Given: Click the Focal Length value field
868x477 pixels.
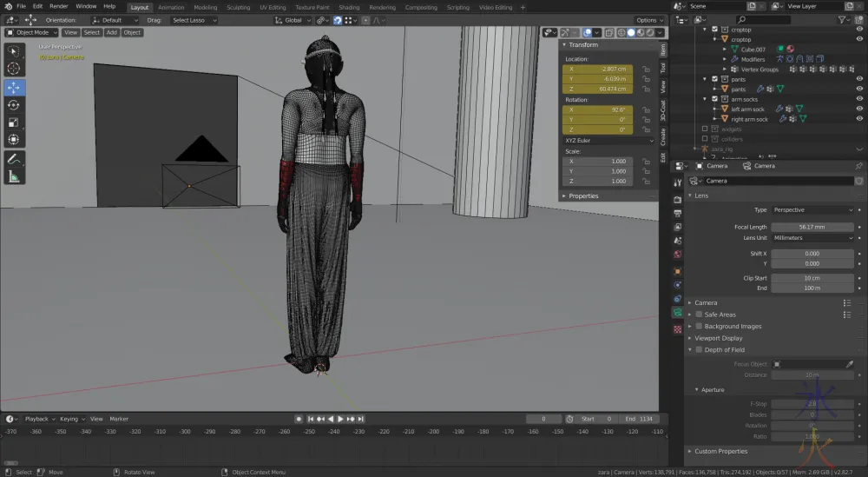Looking at the screenshot, I should (813, 227).
